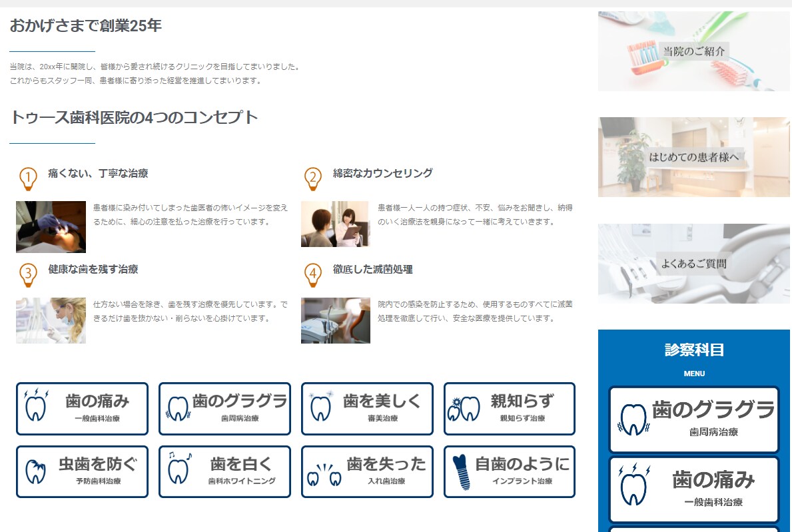Open the 一般歯科治療 label in the main grid
The height and width of the screenshot is (532, 792).
[97, 418]
